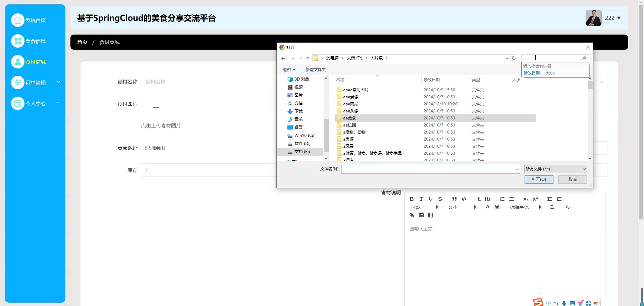This screenshot has height=306, width=644.
Task: Increase indent in the editor
Action: pos(559,199)
